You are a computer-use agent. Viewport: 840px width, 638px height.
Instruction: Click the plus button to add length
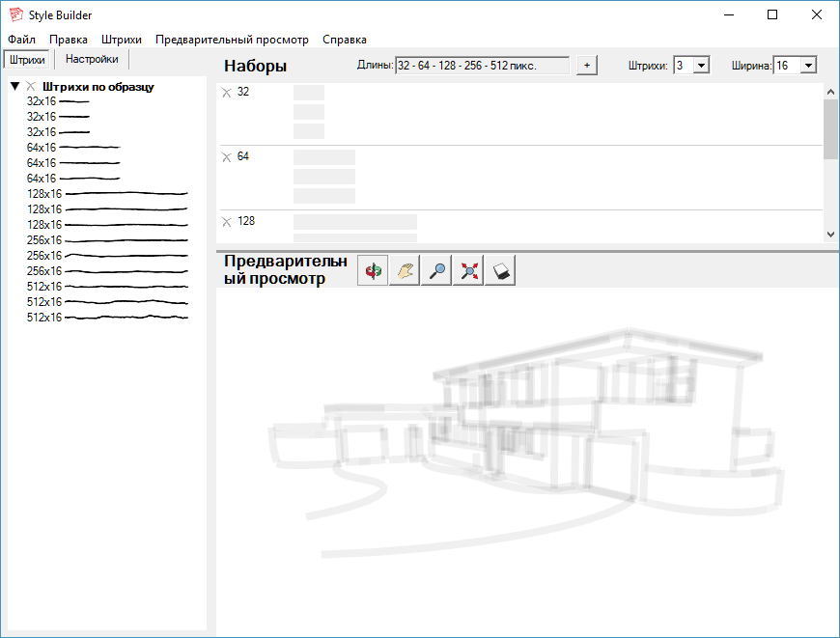click(587, 66)
